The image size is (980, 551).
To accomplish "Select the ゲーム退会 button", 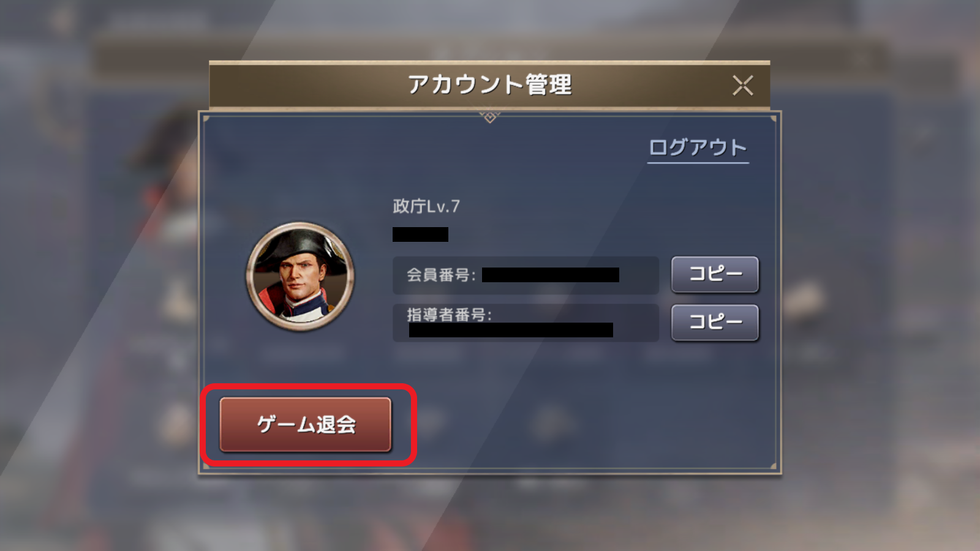I will (305, 424).
